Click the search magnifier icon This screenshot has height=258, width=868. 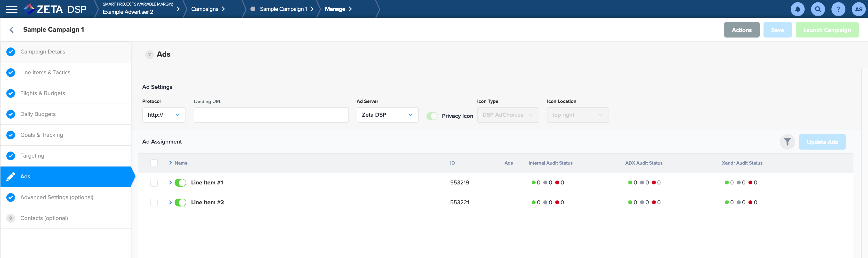(x=818, y=9)
